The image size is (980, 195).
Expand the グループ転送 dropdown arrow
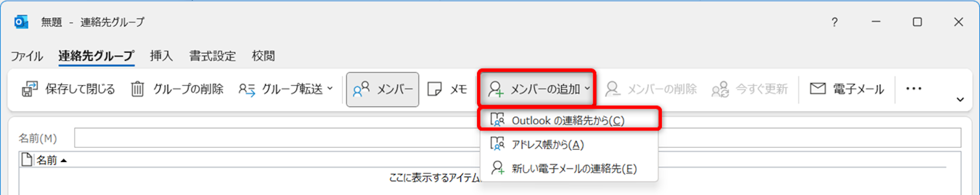point(330,89)
